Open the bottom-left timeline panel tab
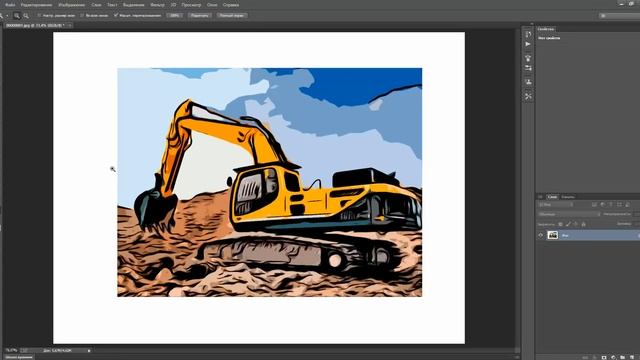640x360 pixels. [19, 357]
